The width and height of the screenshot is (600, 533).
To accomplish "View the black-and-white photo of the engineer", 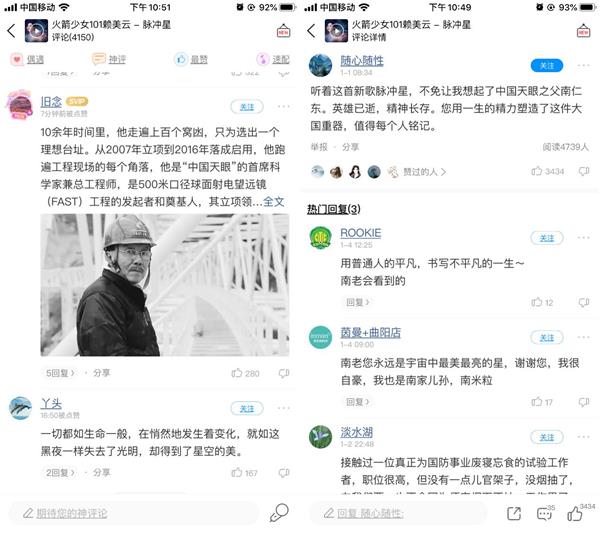I will (x=165, y=285).
